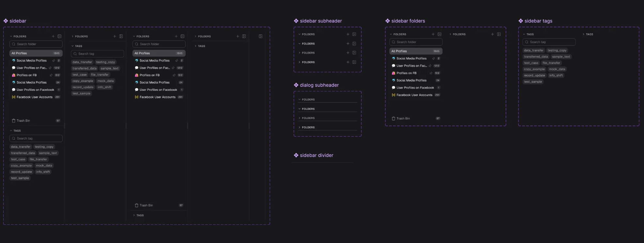This screenshot has height=243, width=644.
Task: Click plus icon in collapsed FOLDERS header, sidebar folders
Action: [x=492, y=34]
